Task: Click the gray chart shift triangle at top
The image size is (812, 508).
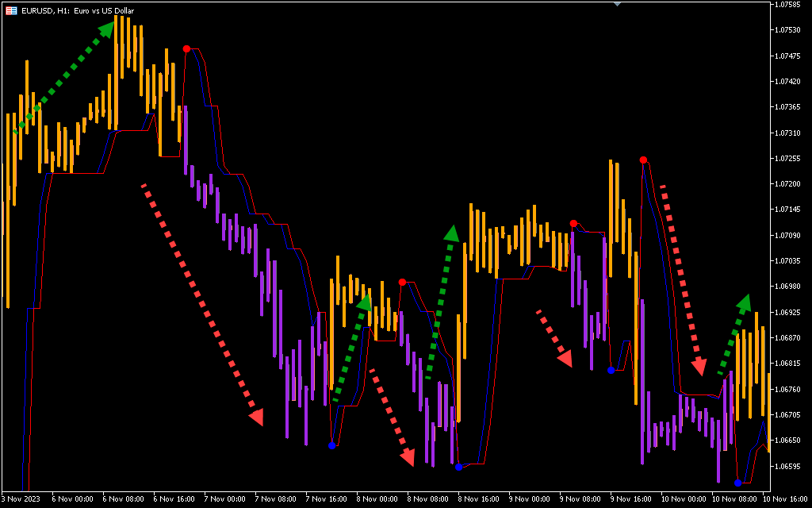Action: point(617,4)
